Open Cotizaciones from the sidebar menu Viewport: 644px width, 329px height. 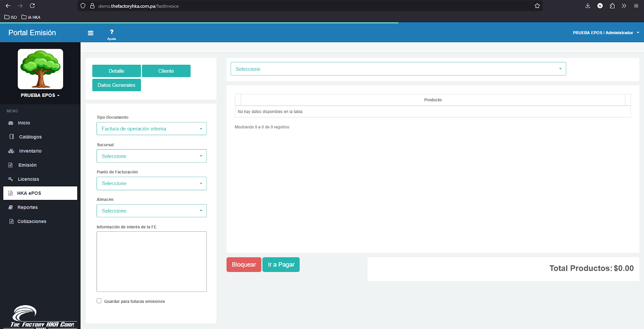(31, 222)
